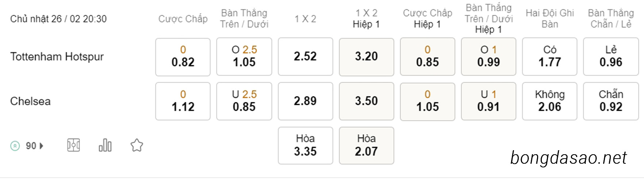Choose full-time draw Hòa 3.35
The width and height of the screenshot is (644, 182).
(306, 145)
